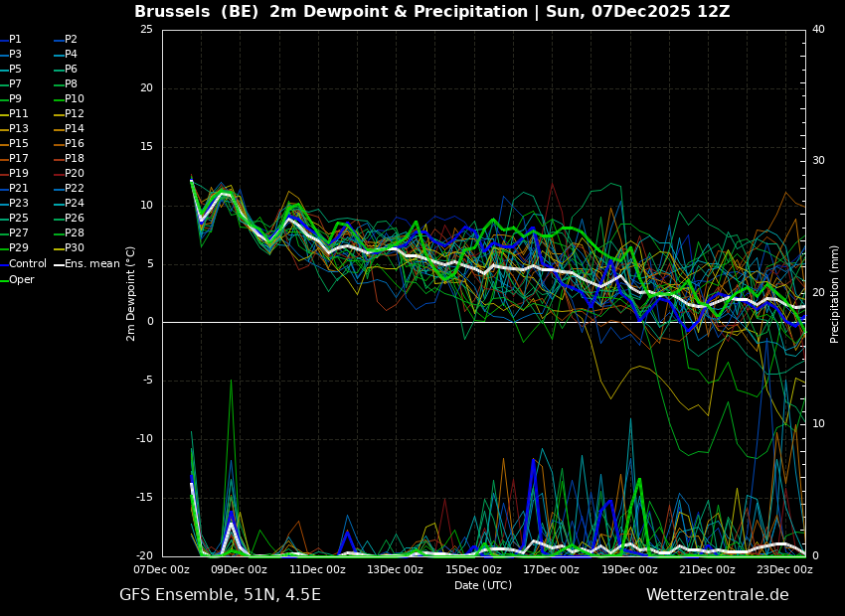Click the Precipitation (mm) axis title
This screenshot has height=616, width=845.
tap(834, 293)
